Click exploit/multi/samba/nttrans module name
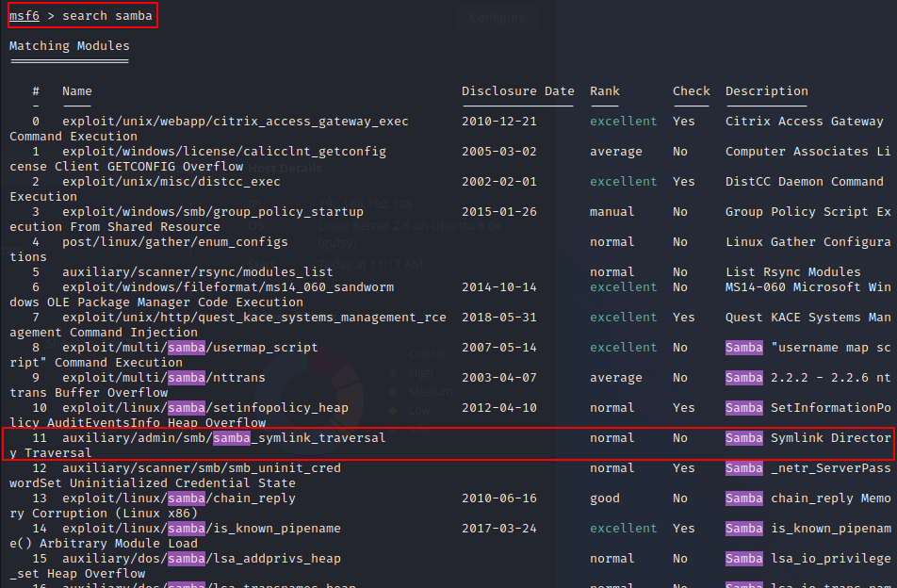The width and height of the screenshot is (897, 588). point(164,378)
